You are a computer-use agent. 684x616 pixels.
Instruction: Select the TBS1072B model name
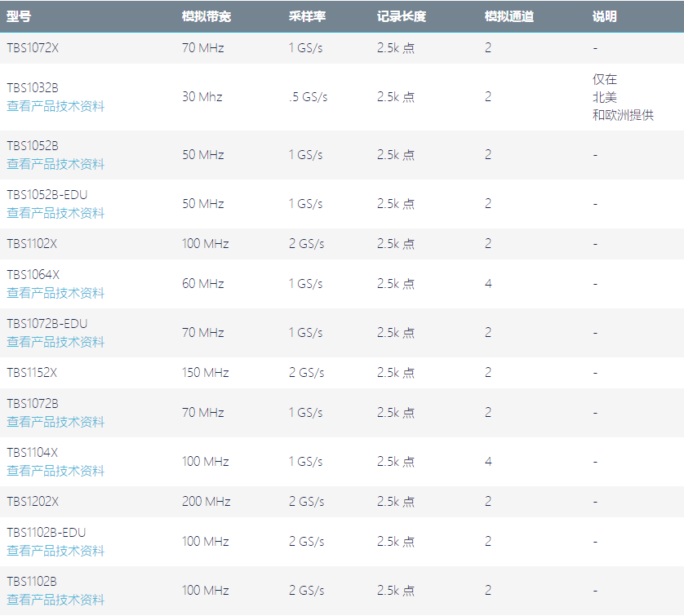click(33, 403)
